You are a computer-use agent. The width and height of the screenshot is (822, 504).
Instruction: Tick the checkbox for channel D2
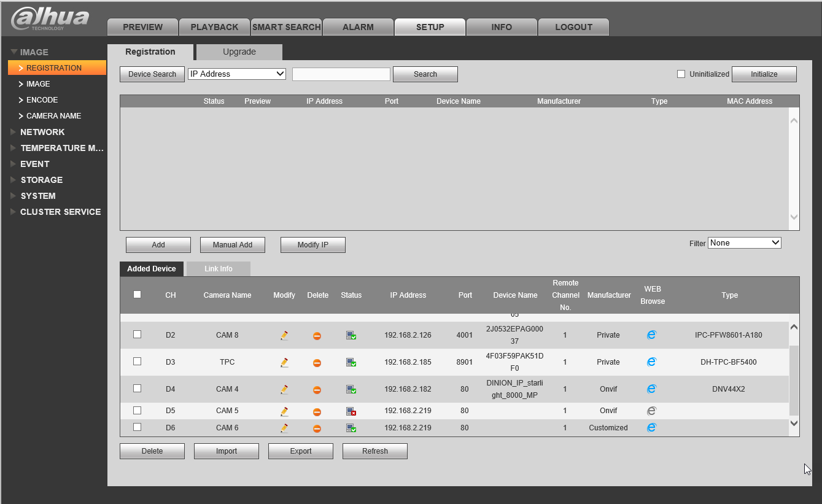coord(138,335)
